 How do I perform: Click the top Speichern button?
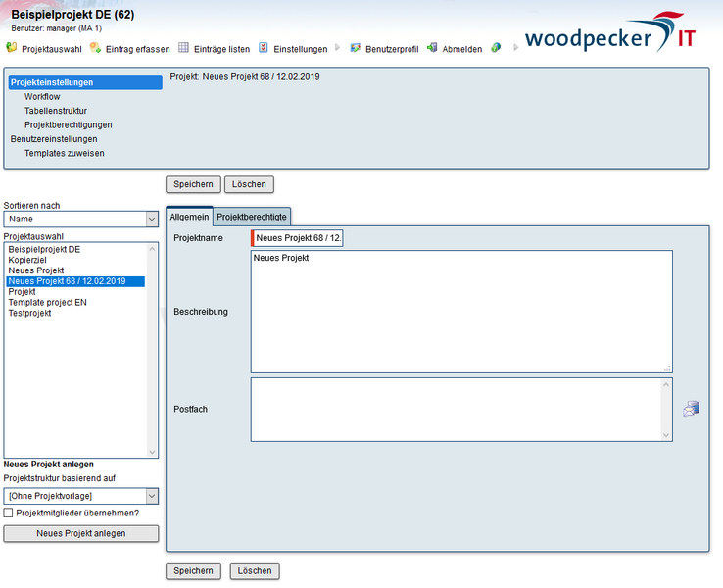(193, 184)
